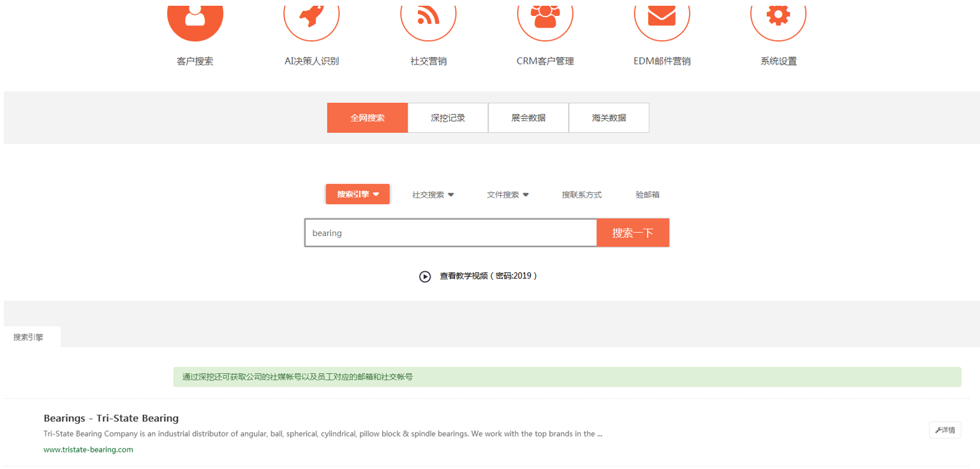Open the 客户搜索 customer search icon
This screenshot has height=469, width=980.
(195, 17)
